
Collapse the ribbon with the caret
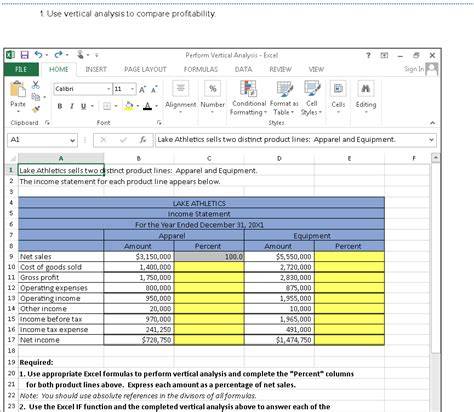click(432, 123)
